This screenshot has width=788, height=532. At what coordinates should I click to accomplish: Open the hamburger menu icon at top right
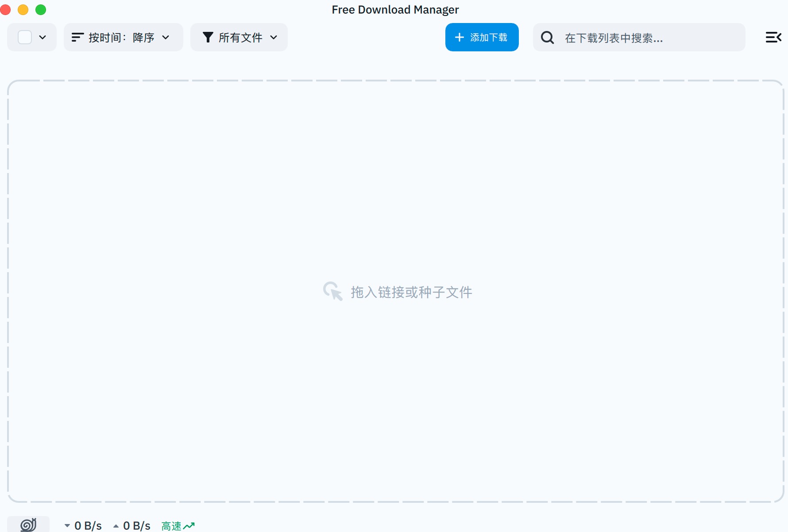point(773,37)
